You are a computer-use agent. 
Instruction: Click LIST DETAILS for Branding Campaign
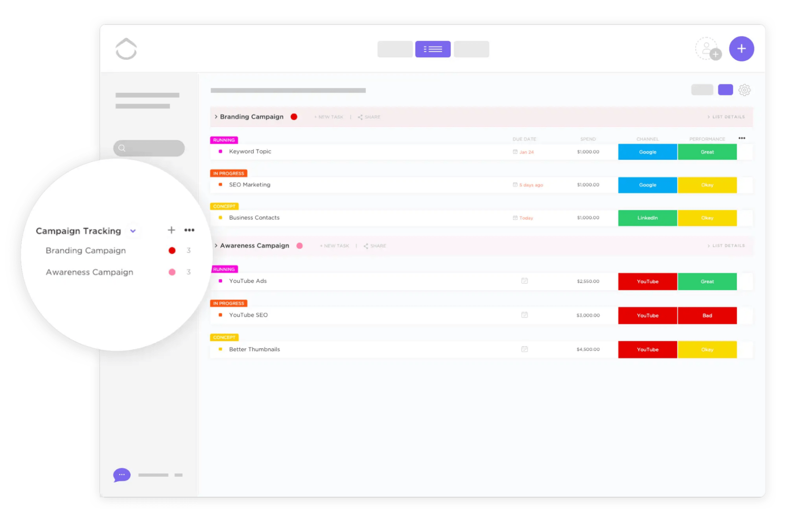[x=726, y=117]
